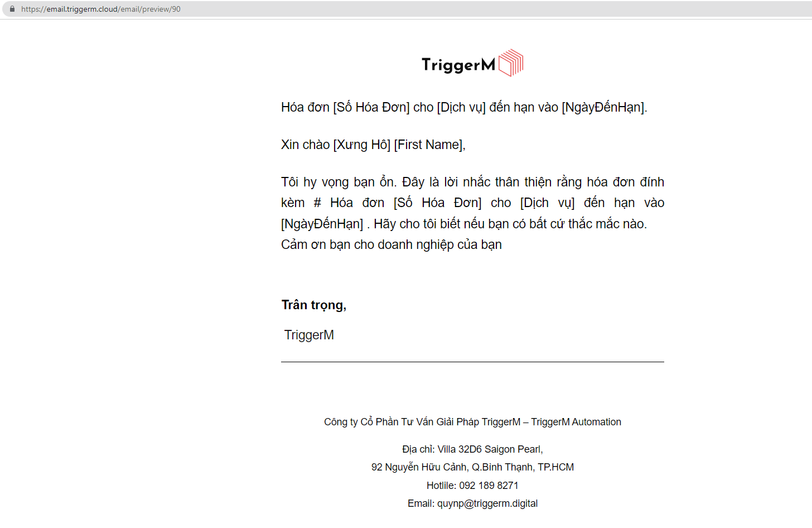Click the line 'kèm # Hóa đơn [Số Hóa Đơn] cho [Dịch vụ]'
This screenshot has height=528, width=812.
click(472, 203)
